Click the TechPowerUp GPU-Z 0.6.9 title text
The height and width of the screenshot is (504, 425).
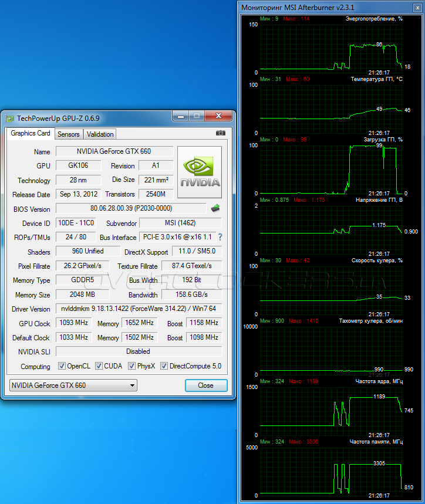coord(58,119)
